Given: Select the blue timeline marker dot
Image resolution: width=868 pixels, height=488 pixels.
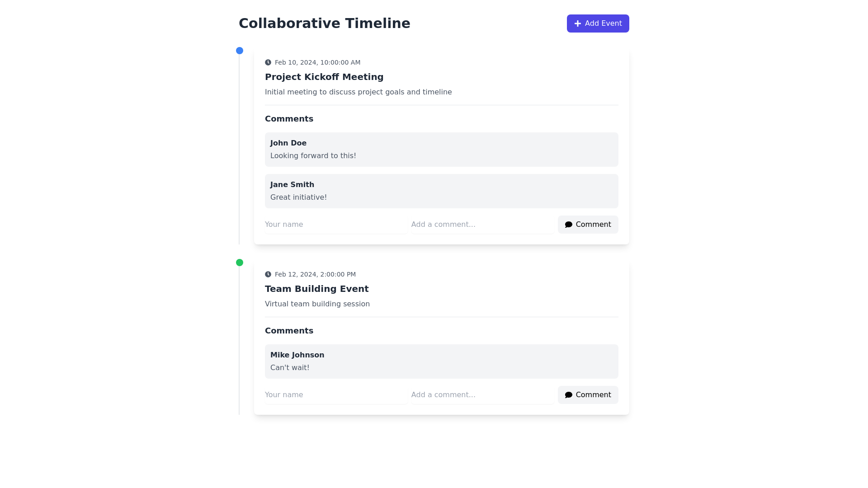Looking at the screenshot, I should (240, 51).
